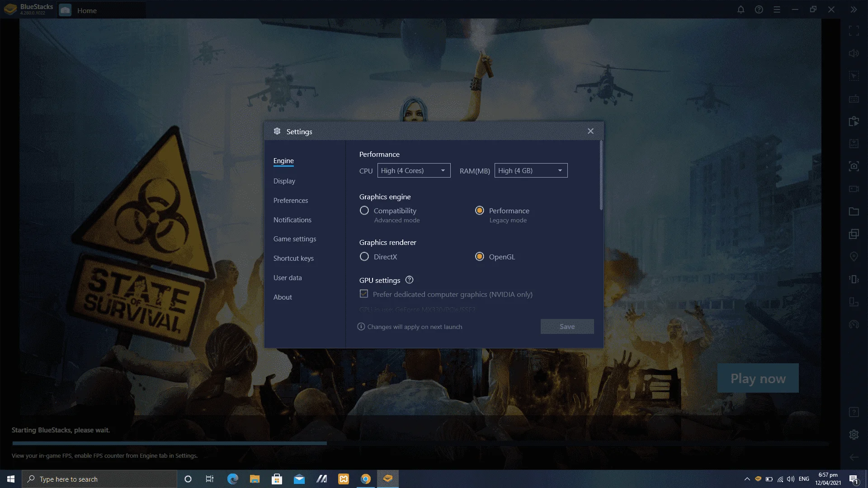This screenshot has width=868, height=488.
Task: Switch to the Engine settings tab
Action: [x=283, y=161]
